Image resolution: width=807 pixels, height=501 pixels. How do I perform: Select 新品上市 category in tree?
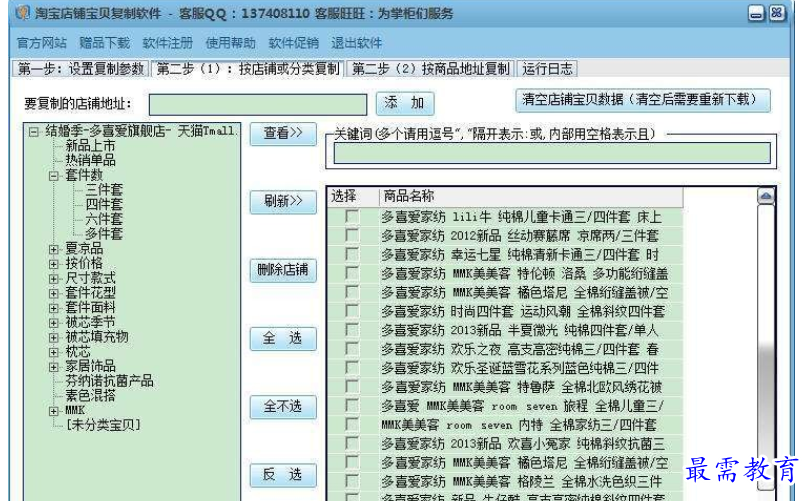(90, 146)
